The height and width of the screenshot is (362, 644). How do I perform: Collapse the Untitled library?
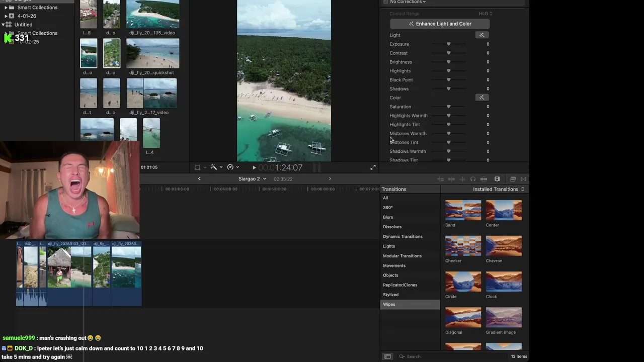pos(3,25)
